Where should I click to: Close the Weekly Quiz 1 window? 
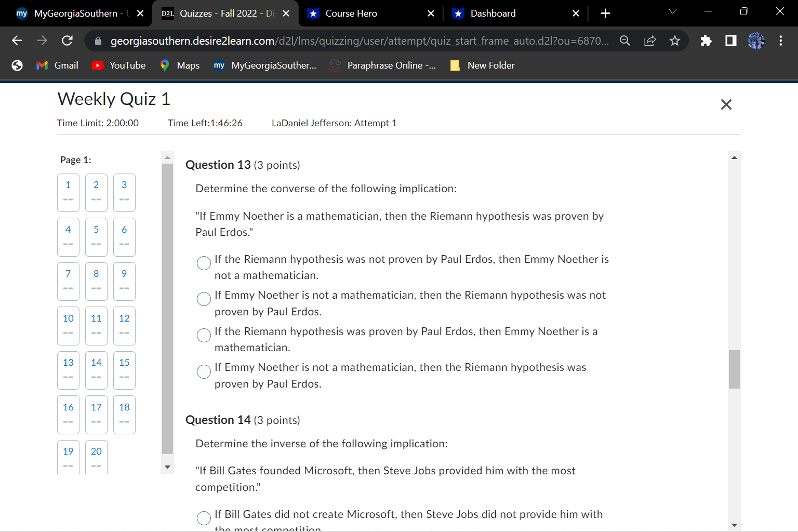coord(726,104)
